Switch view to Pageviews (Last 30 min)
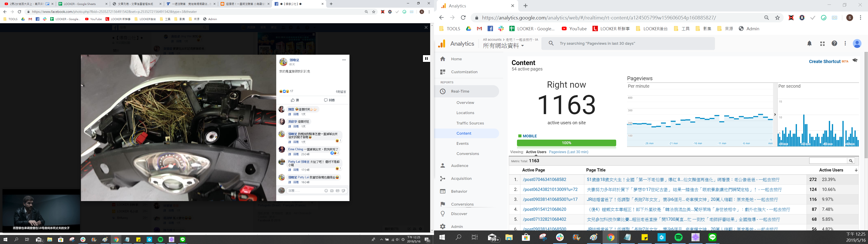The width and height of the screenshot is (868, 244). (568, 152)
